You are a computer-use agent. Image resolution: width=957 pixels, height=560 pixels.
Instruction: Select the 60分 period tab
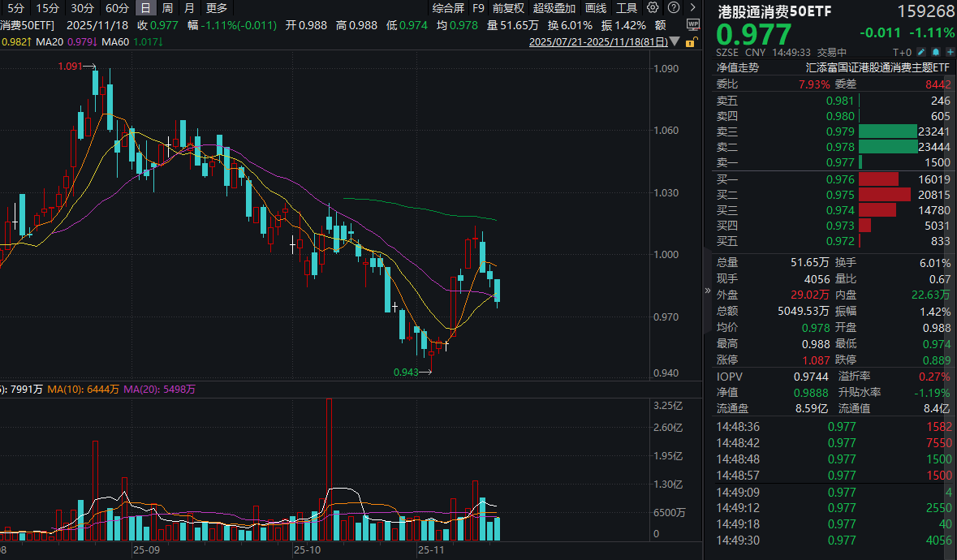(x=117, y=8)
